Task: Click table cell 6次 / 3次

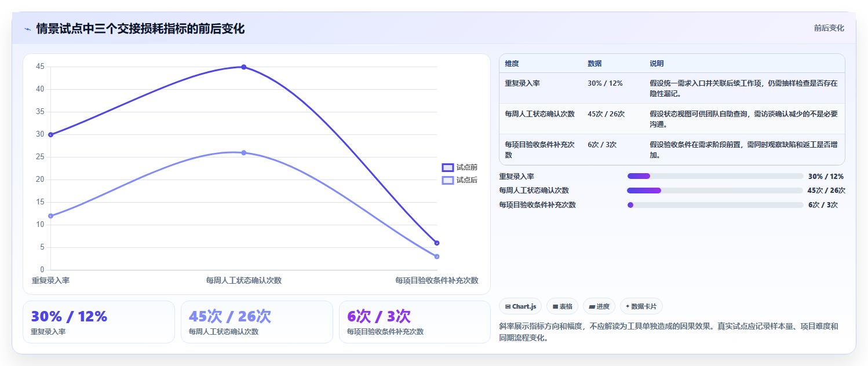Action: coord(602,145)
